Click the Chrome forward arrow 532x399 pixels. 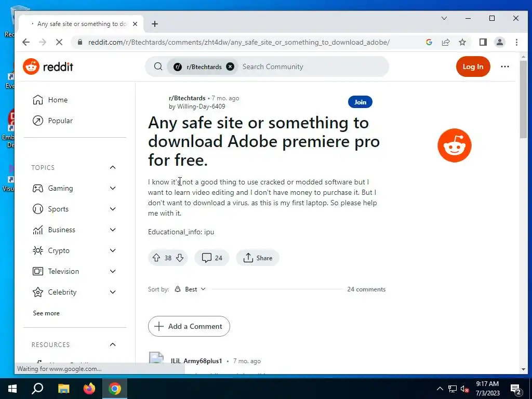pos(43,42)
